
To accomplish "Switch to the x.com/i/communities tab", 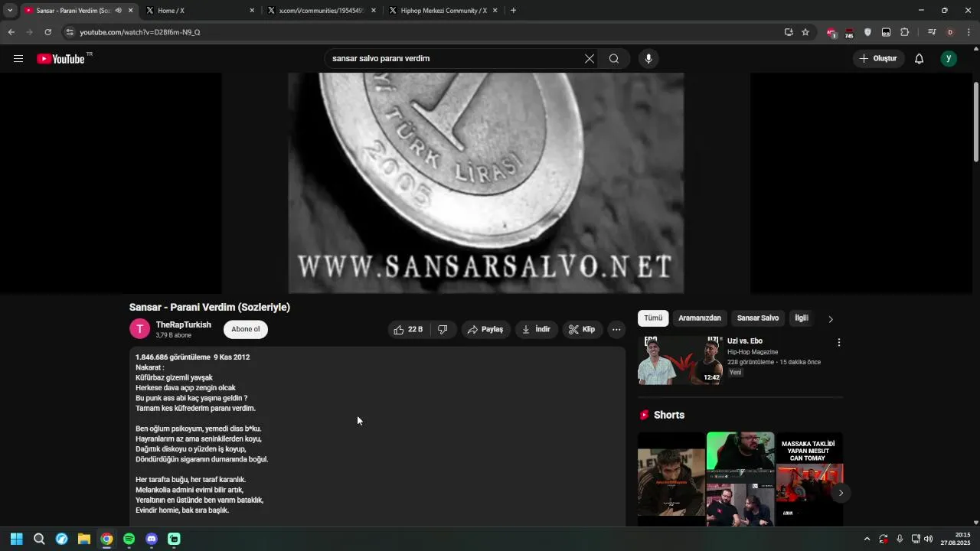I will (322, 11).
